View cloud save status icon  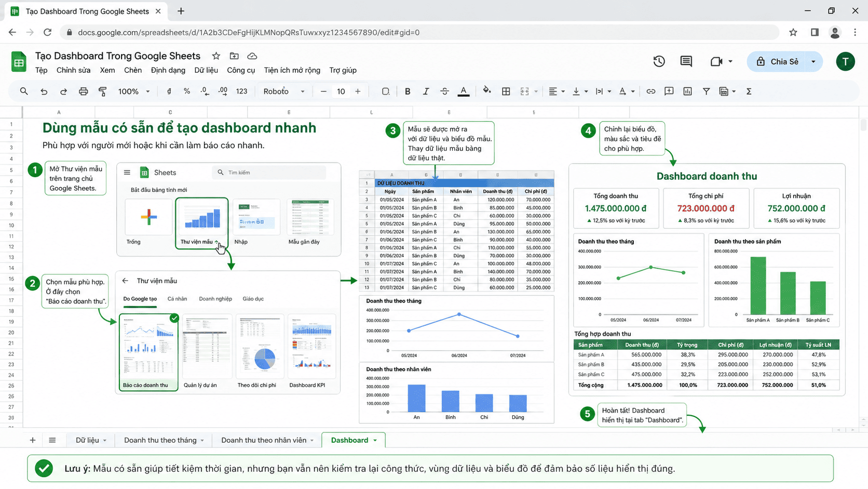[252, 56]
